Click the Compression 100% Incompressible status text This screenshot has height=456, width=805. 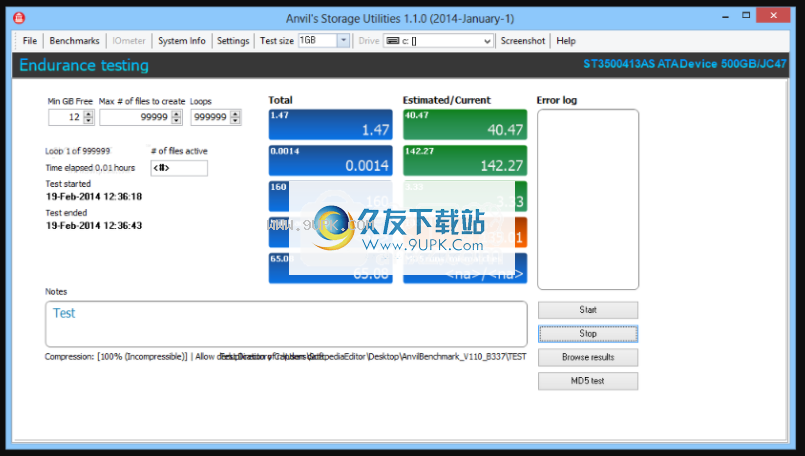tap(116, 356)
